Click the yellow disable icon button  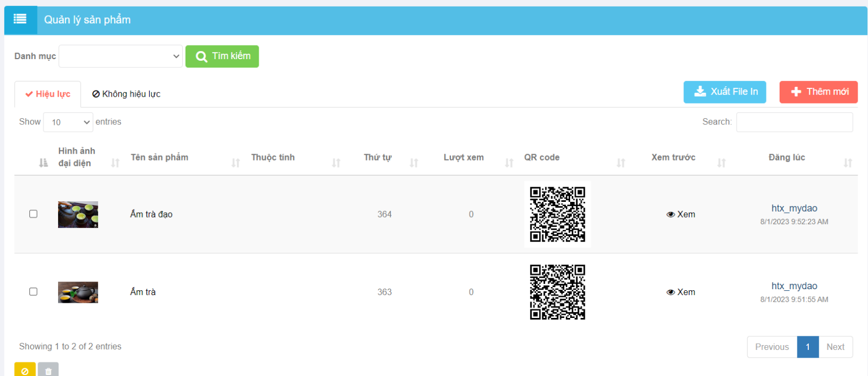coord(25,369)
